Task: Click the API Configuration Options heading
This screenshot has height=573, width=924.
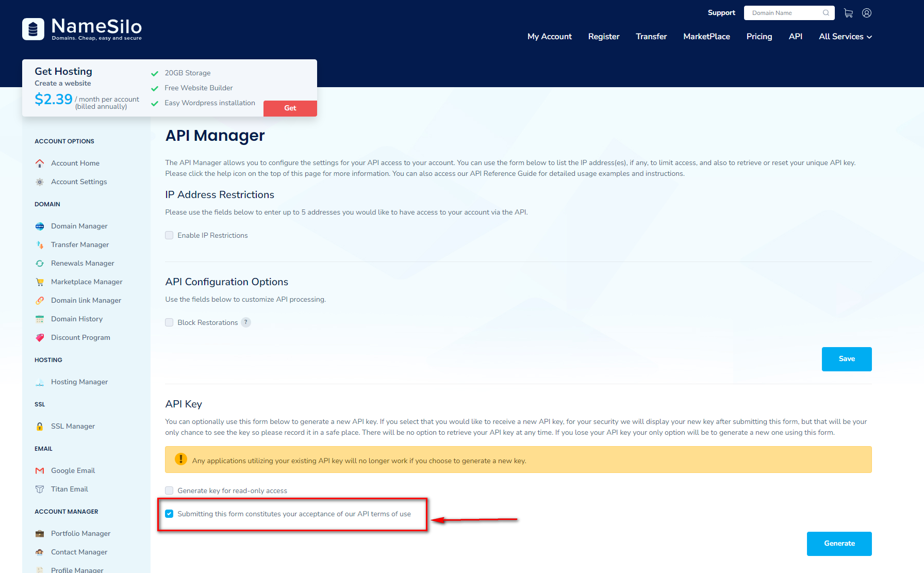Action: click(226, 282)
